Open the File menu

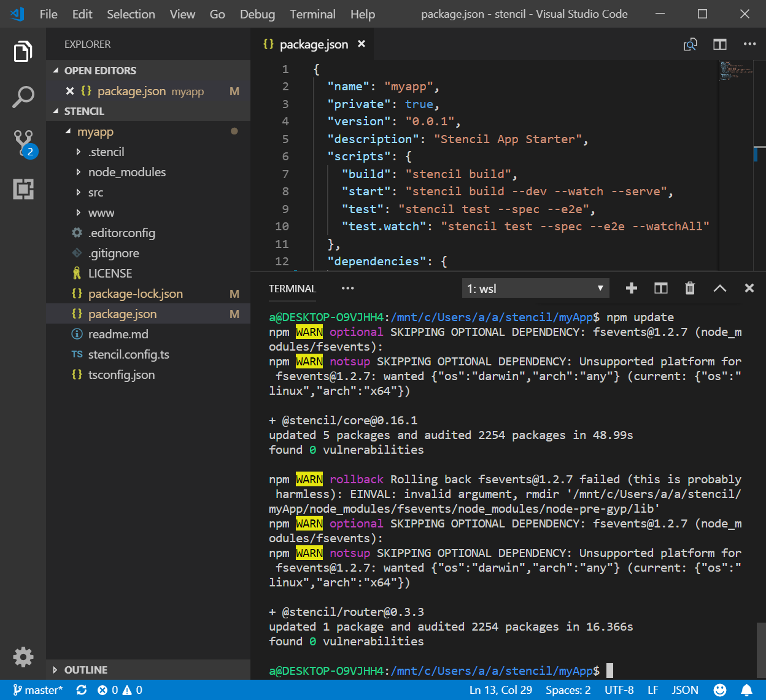coord(48,14)
